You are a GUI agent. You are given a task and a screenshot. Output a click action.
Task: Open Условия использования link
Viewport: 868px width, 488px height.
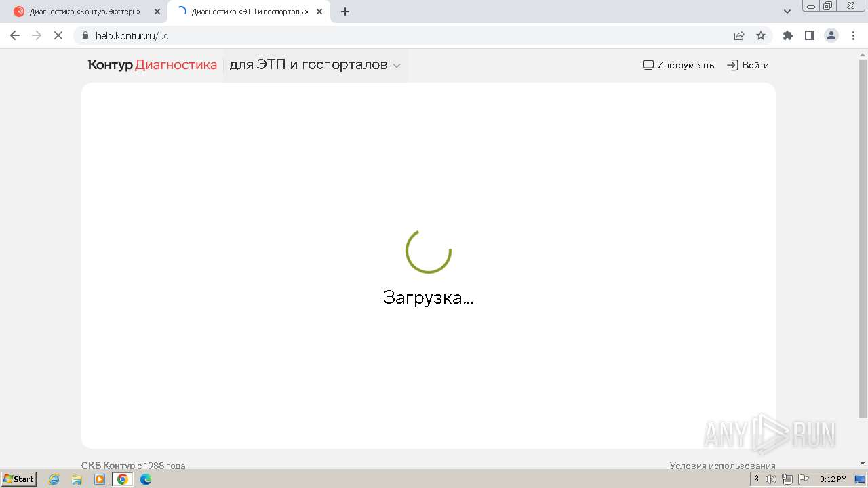click(723, 466)
